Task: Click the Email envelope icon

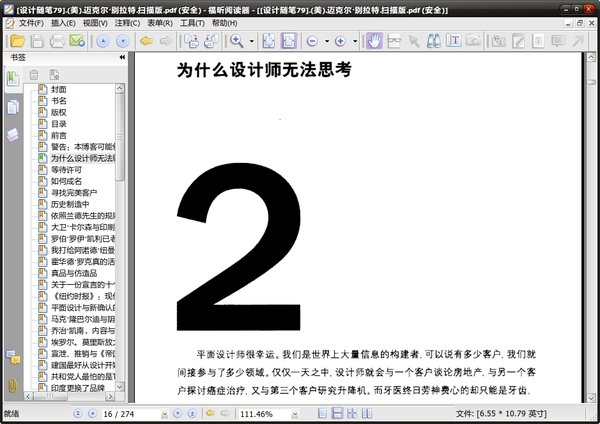Action: 77,41
